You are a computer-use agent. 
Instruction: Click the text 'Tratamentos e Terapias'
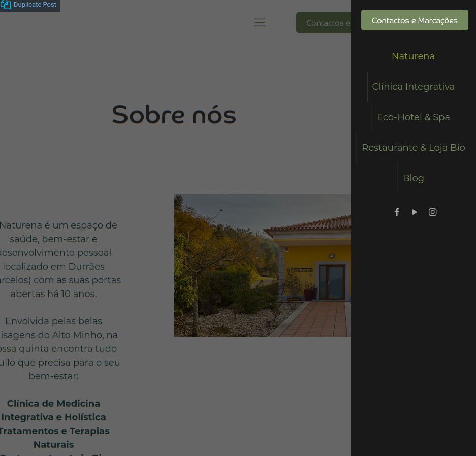54,431
